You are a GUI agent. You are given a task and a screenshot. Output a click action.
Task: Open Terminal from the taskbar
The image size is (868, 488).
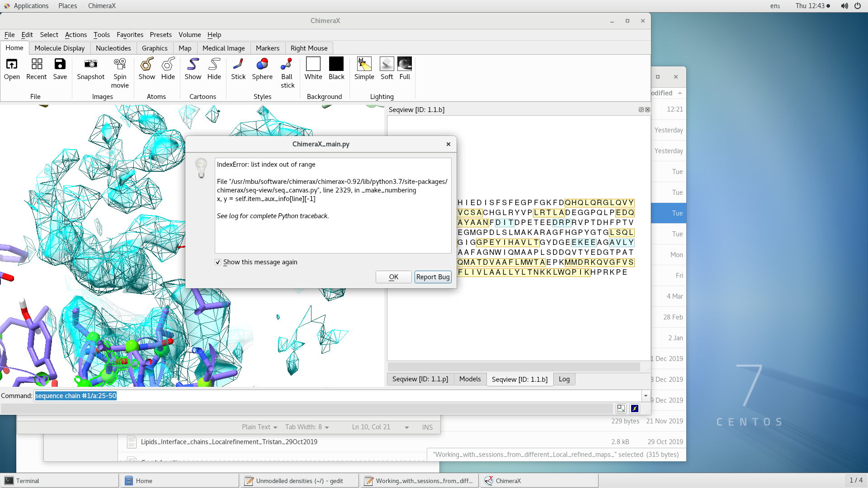tap(27, 481)
